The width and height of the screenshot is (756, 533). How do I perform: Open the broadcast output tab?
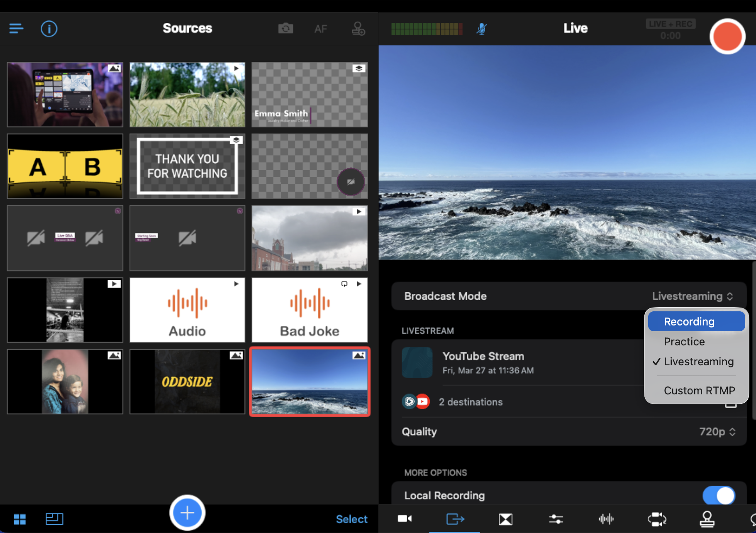point(455,519)
